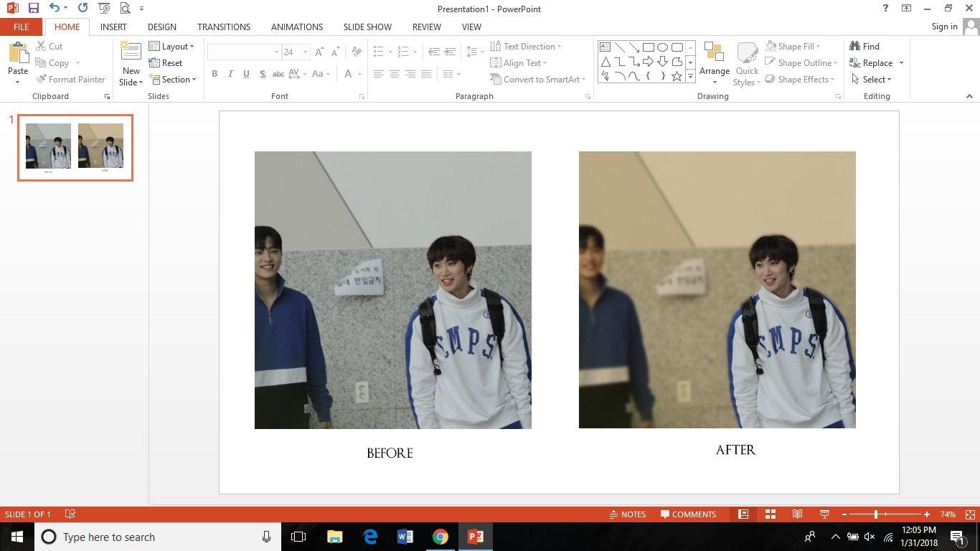Open the NOTES pane

point(628,514)
